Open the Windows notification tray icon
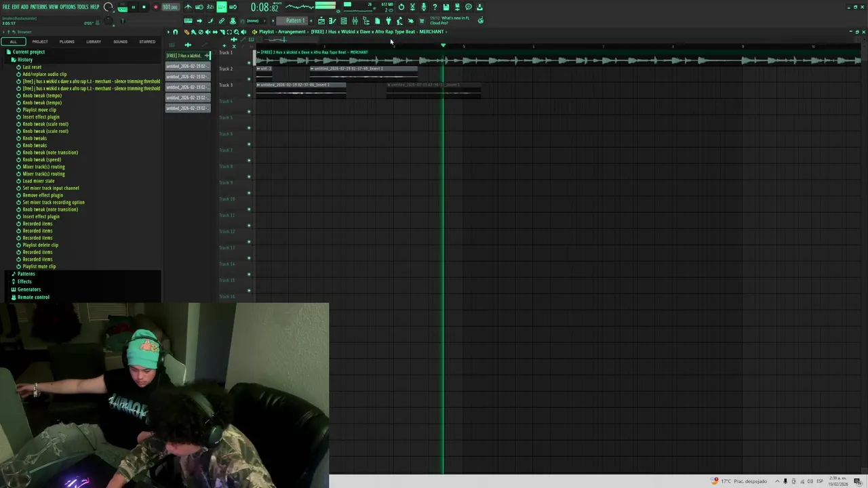Screen dimensions: 868x488 [857, 481]
